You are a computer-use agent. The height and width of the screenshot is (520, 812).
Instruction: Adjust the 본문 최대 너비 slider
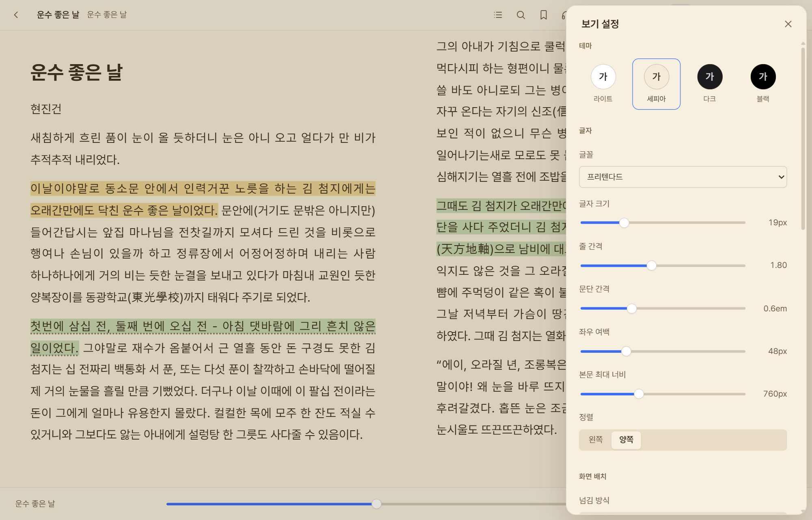click(663, 394)
